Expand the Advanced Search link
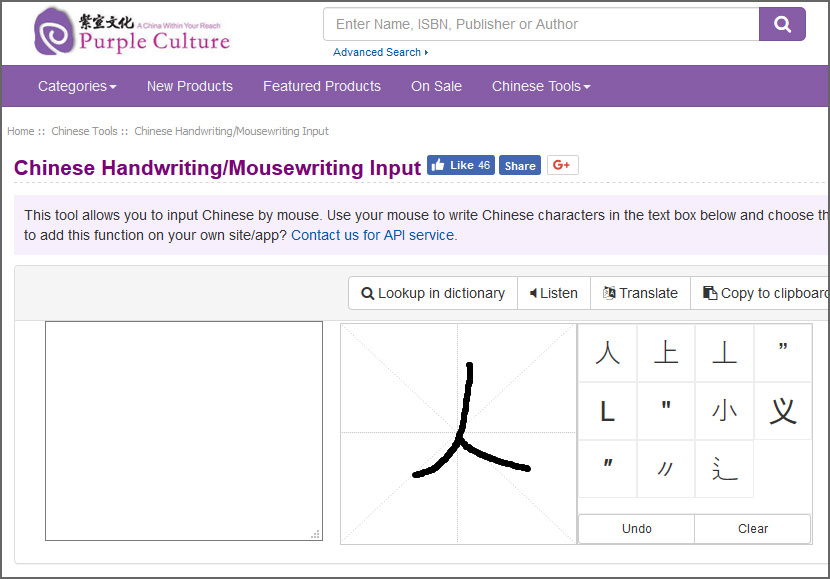This screenshot has height=579, width=830. click(x=380, y=52)
